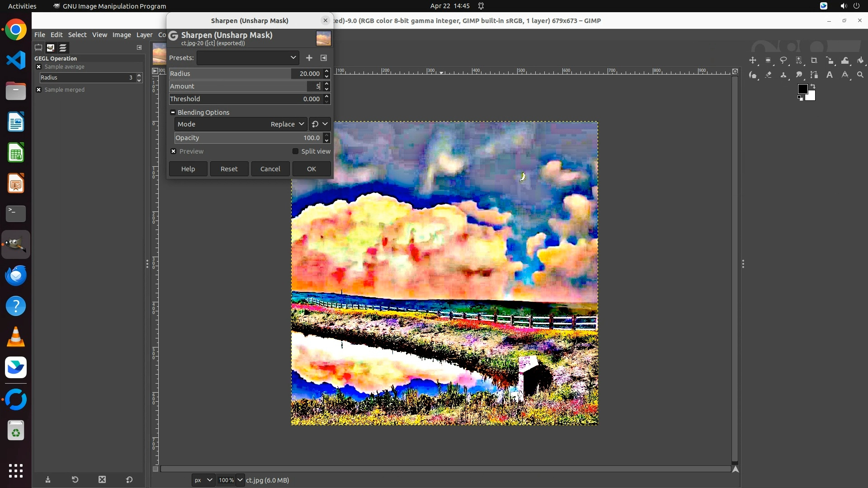Enable Split view checkbox
The height and width of the screenshot is (488, 868).
296,151
